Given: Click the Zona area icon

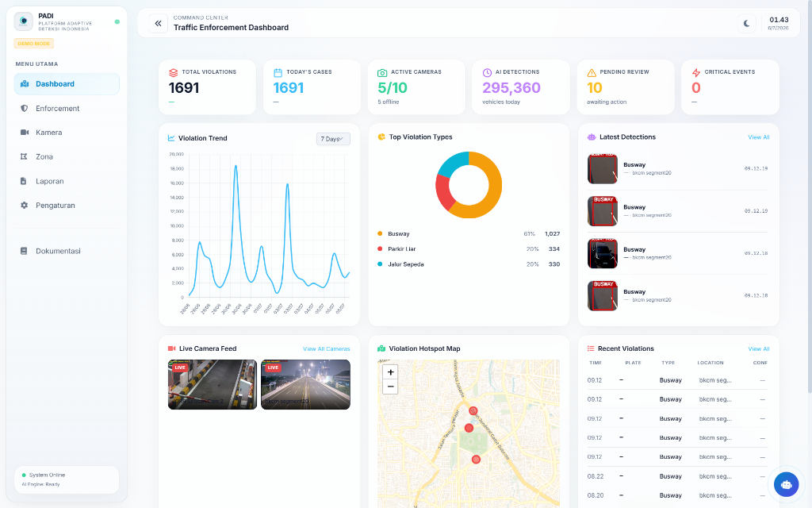Looking at the screenshot, I should tap(24, 156).
